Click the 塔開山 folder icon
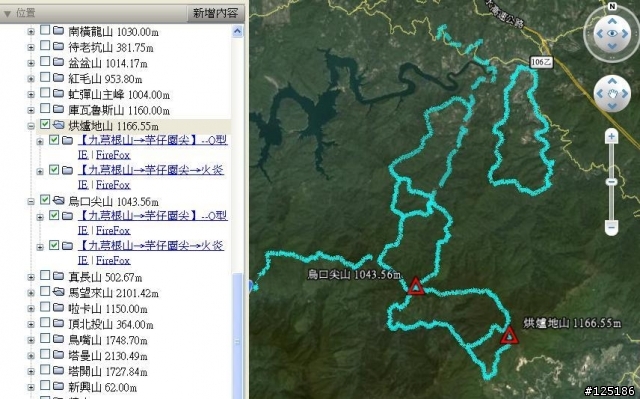The image size is (640, 399). 59,370
